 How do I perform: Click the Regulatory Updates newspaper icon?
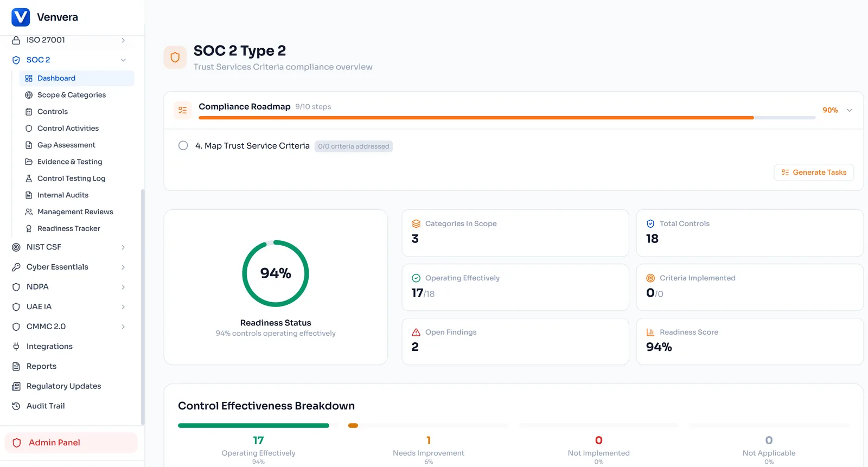point(16,386)
